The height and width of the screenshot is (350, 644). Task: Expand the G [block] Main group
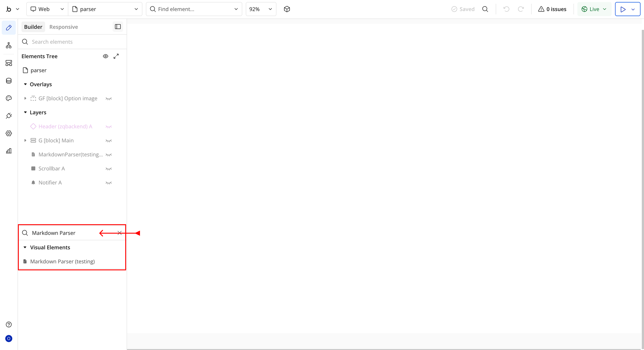pos(25,141)
